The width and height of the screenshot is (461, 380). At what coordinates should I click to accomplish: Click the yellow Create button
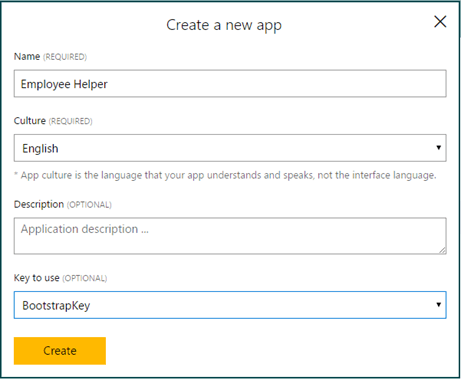click(x=60, y=351)
